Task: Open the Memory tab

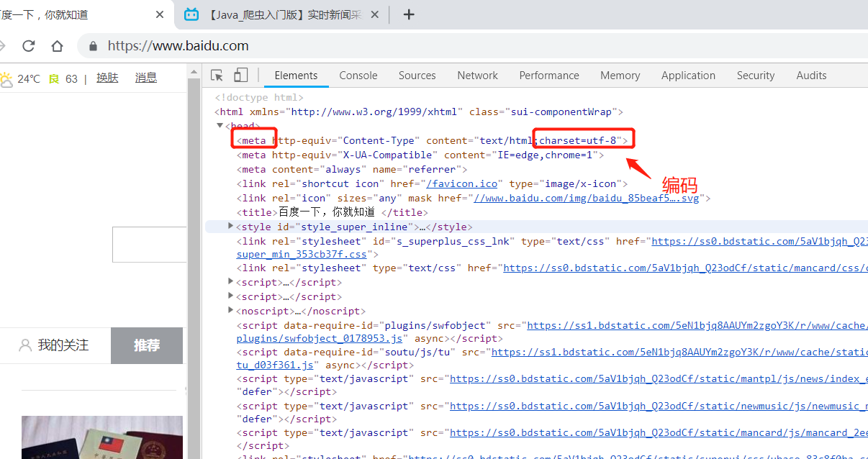Action: click(x=620, y=76)
